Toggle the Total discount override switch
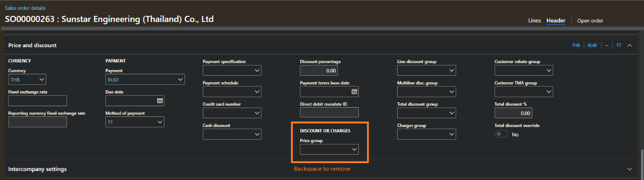Image resolution: width=644 pixels, height=180 pixels. pyautogui.click(x=502, y=134)
